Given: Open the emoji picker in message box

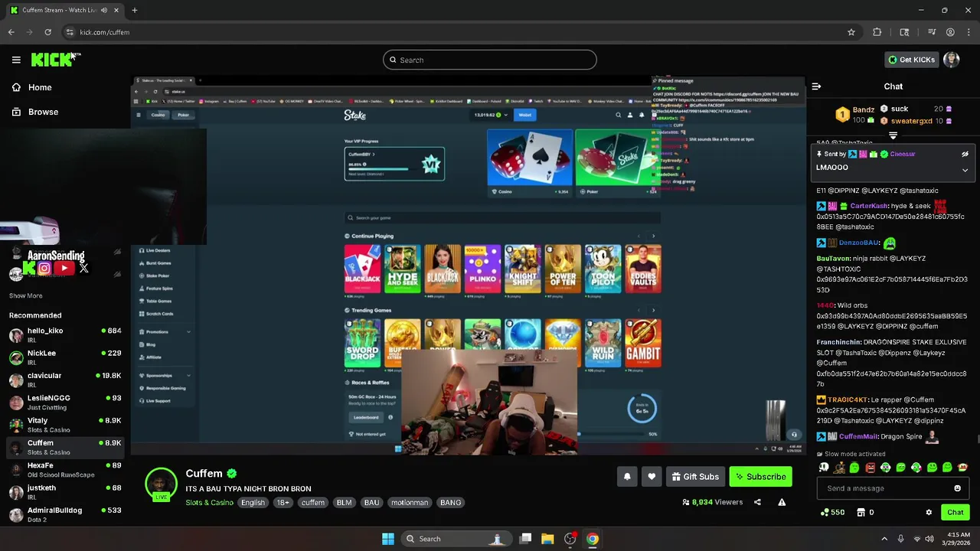Looking at the screenshot, I should pyautogui.click(x=957, y=488).
